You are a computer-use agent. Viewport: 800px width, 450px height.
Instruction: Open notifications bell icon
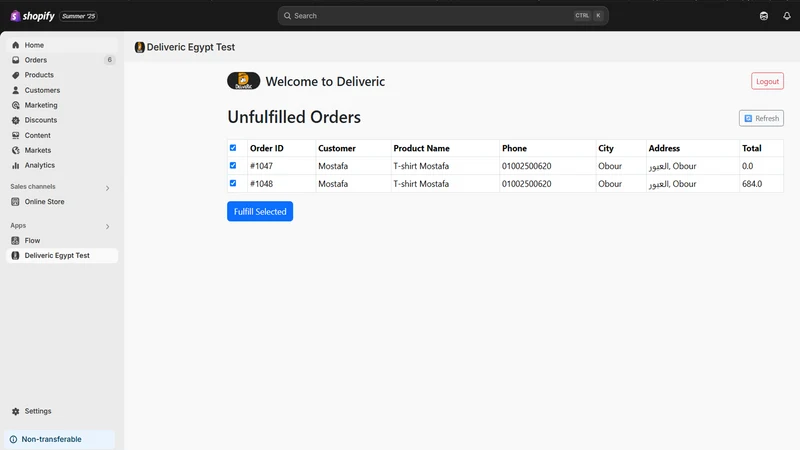pyautogui.click(x=787, y=16)
